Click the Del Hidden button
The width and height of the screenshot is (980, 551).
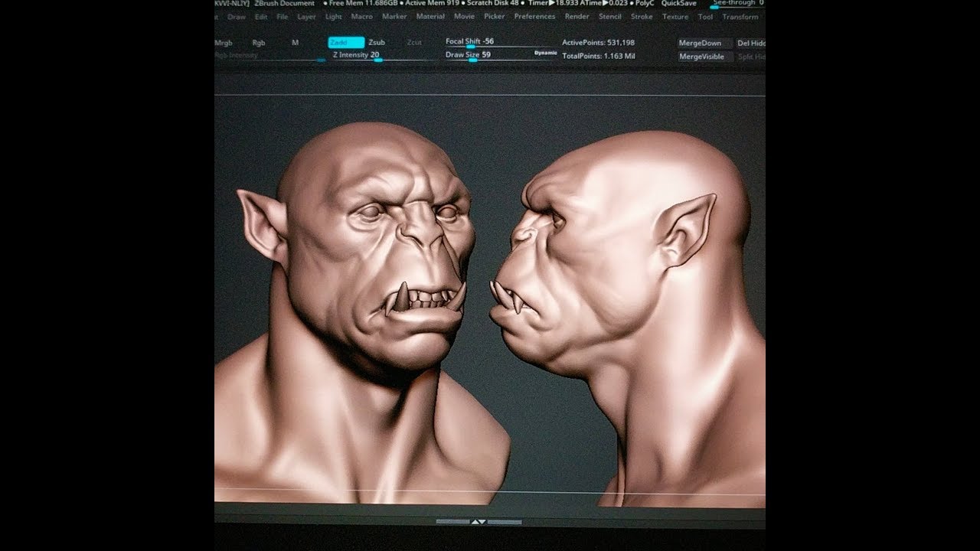click(751, 44)
